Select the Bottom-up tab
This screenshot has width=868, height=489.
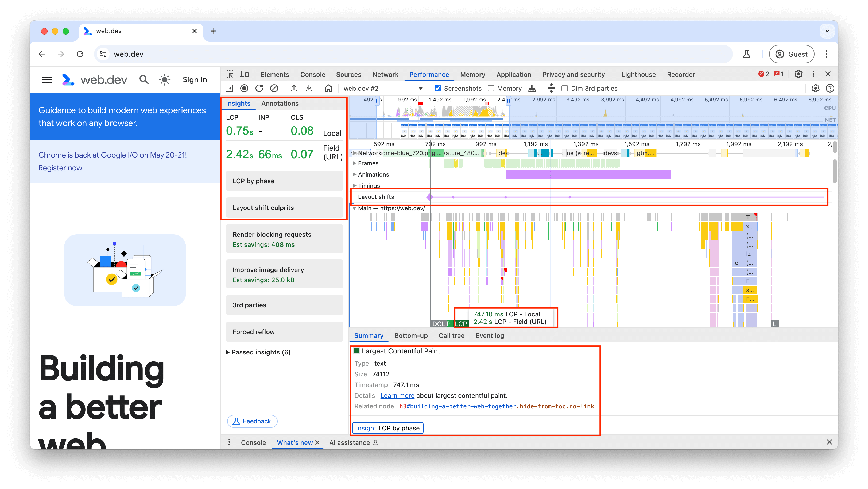pyautogui.click(x=411, y=335)
